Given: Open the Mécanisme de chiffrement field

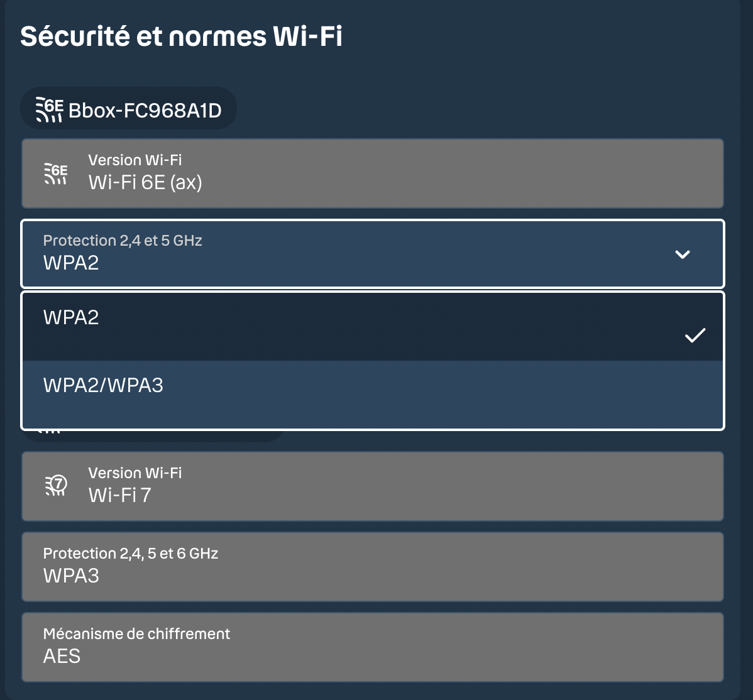Looking at the screenshot, I should 373,647.
